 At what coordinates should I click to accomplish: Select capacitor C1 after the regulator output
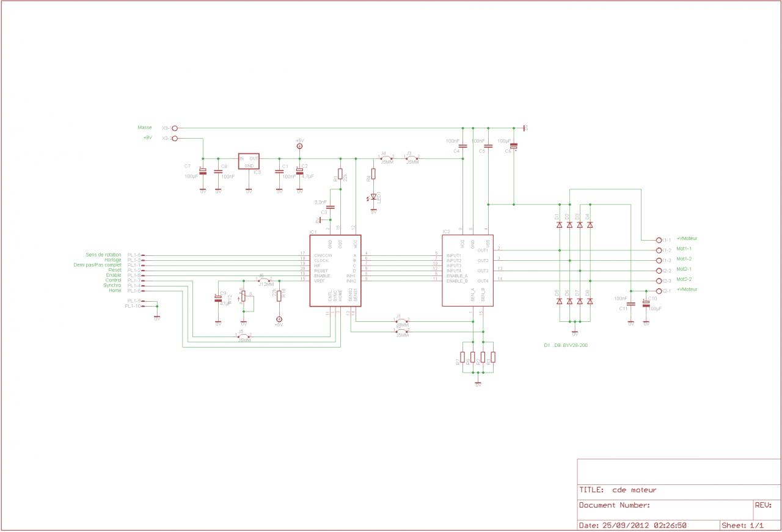[279, 172]
